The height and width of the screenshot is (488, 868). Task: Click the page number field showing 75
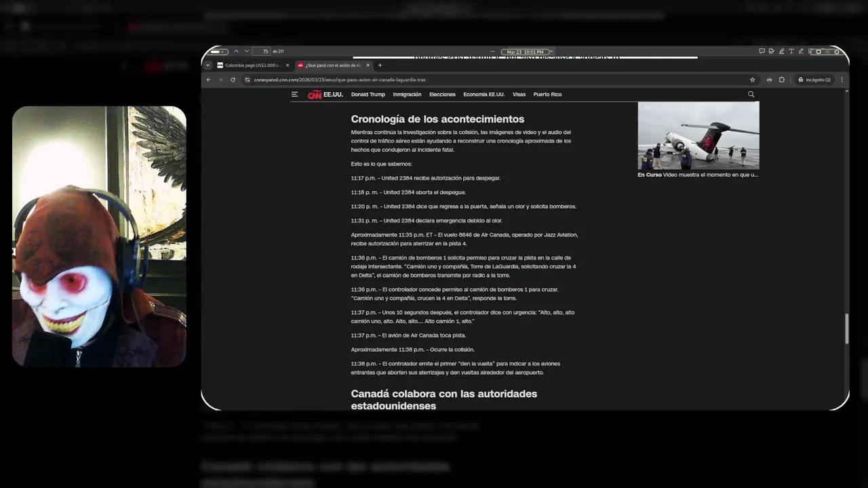(x=262, y=52)
